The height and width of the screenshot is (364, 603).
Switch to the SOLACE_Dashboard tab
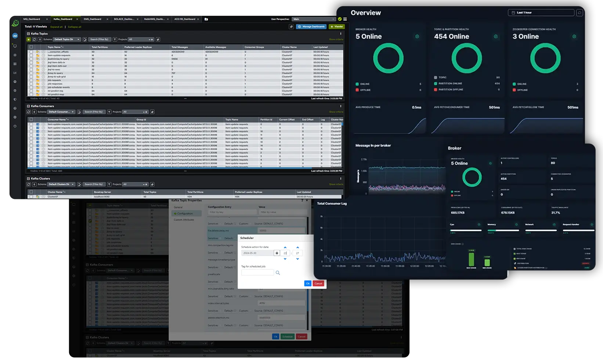(x=124, y=19)
